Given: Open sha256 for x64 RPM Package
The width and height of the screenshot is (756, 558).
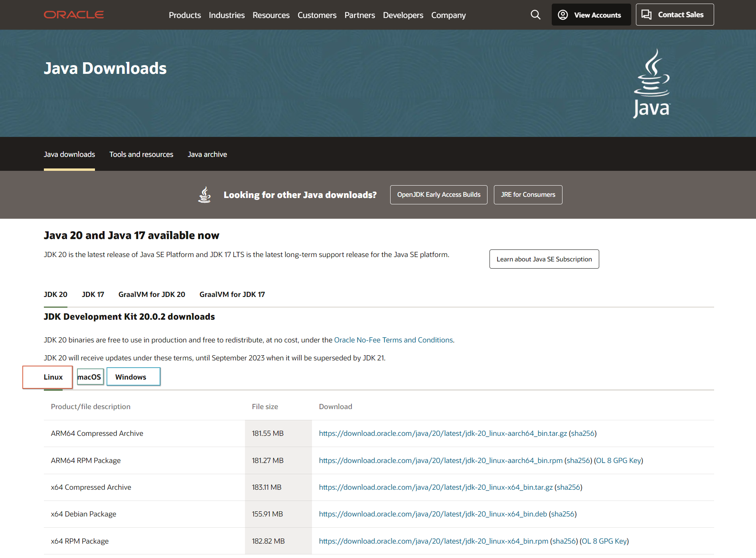Looking at the screenshot, I should pos(564,541).
